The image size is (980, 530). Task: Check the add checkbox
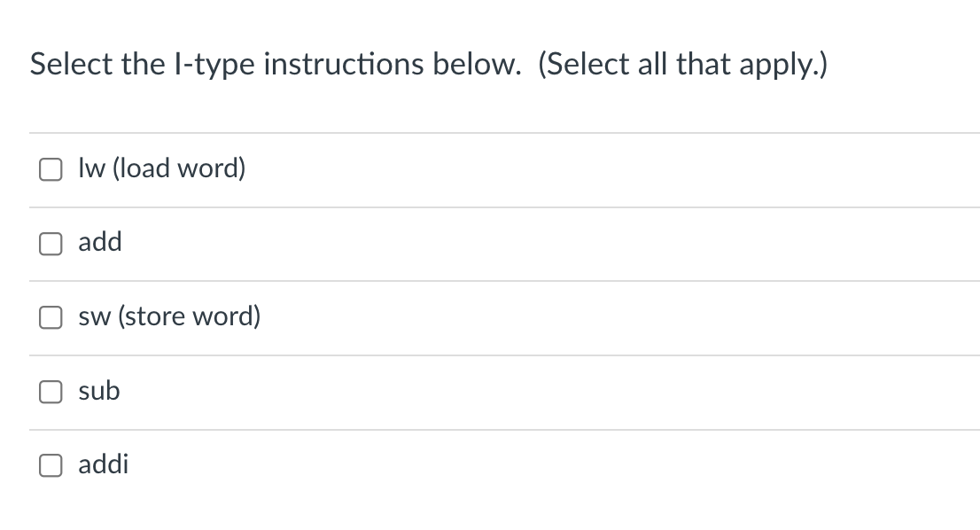[51, 244]
